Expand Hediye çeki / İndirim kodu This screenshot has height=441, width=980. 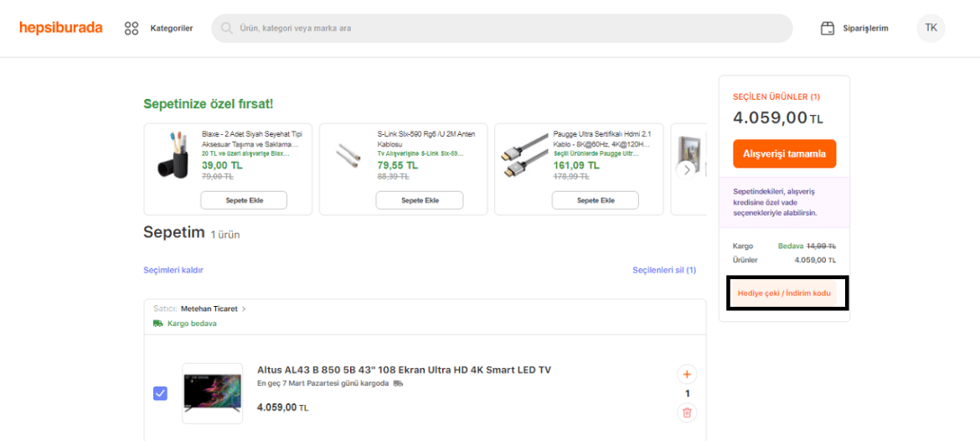coord(784,293)
